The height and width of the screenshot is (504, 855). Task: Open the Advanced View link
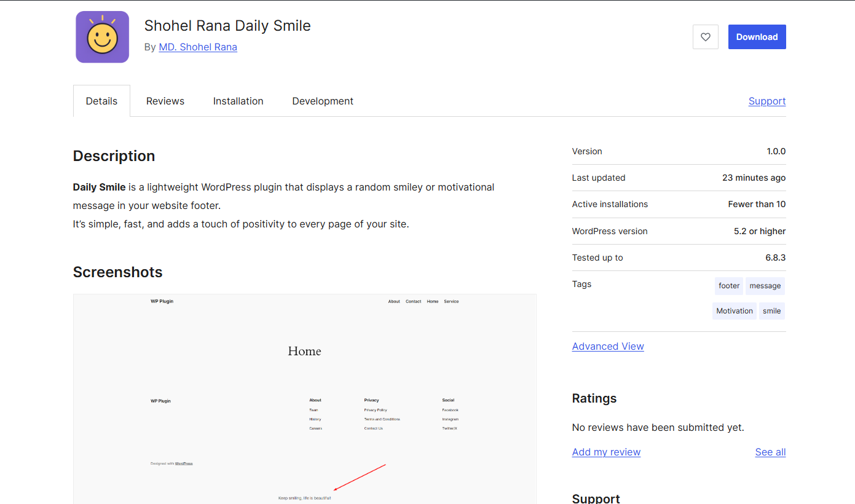tap(607, 347)
